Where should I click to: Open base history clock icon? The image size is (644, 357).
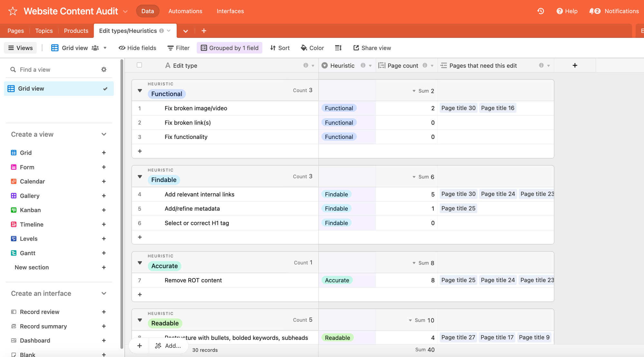coord(541,11)
